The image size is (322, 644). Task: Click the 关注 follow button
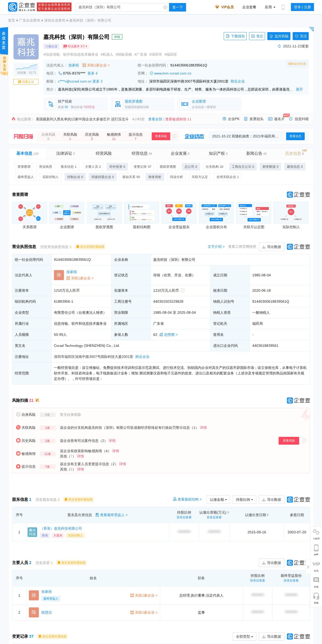[x=301, y=36]
